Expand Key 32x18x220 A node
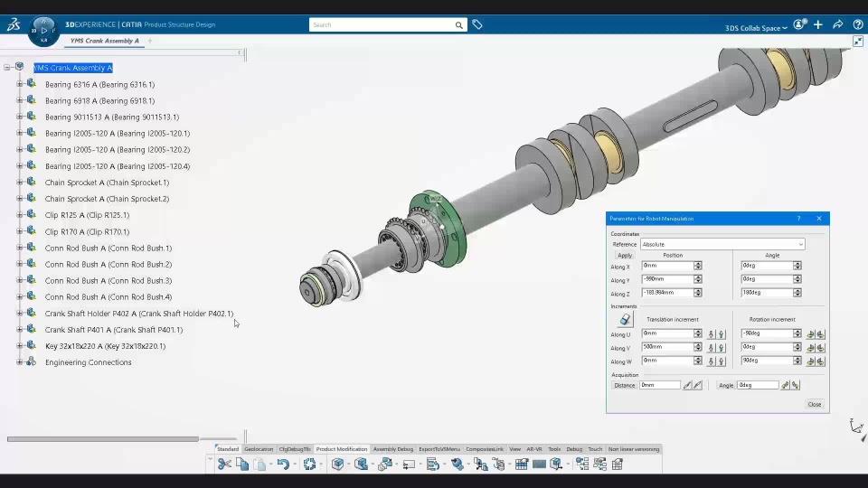The width and height of the screenshot is (868, 488). [x=19, y=346]
